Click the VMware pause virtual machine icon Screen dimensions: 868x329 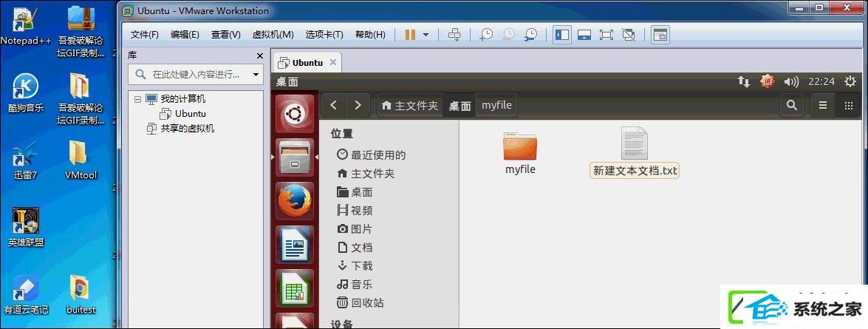pos(410,35)
